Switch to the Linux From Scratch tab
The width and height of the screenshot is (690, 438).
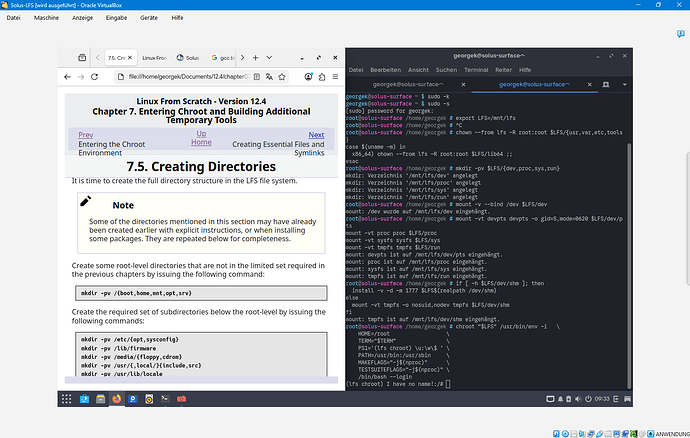pos(154,58)
